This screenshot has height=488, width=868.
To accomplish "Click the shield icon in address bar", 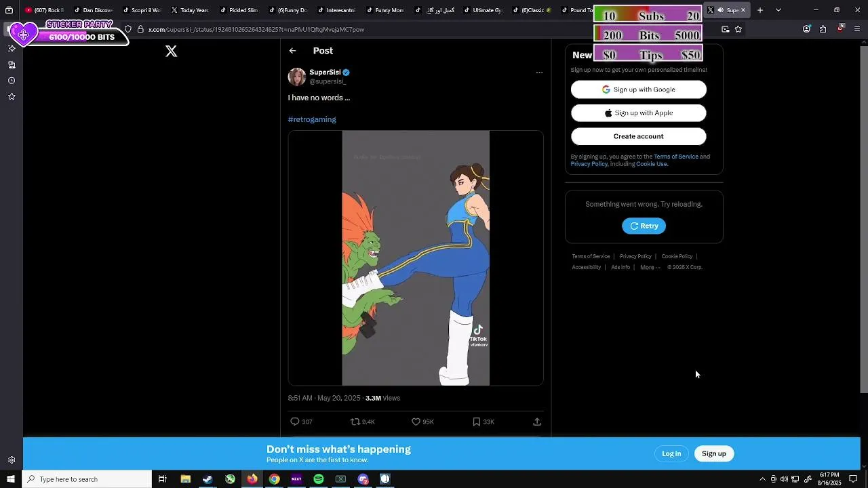I will [x=128, y=29].
